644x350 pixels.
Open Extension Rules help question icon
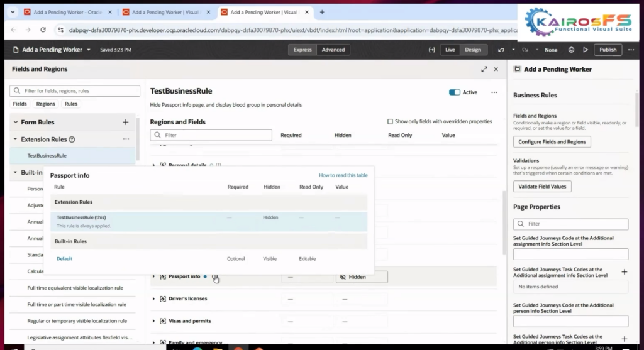[72, 139]
